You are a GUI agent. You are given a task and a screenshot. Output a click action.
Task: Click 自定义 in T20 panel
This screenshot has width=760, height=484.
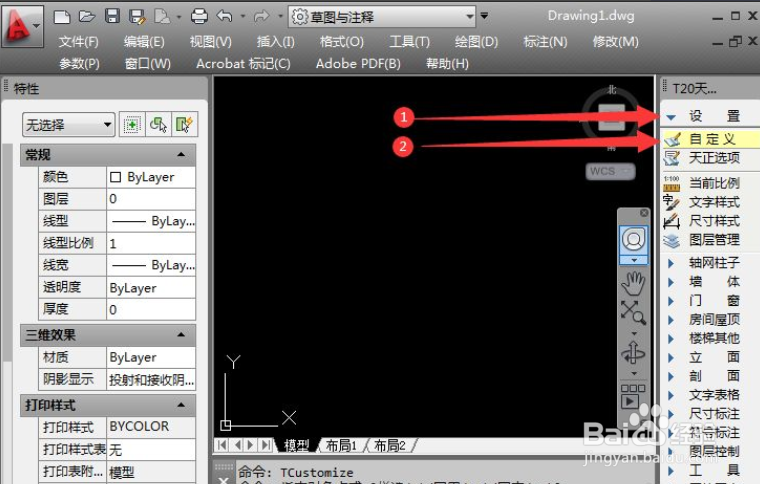(x=711, y=140)
